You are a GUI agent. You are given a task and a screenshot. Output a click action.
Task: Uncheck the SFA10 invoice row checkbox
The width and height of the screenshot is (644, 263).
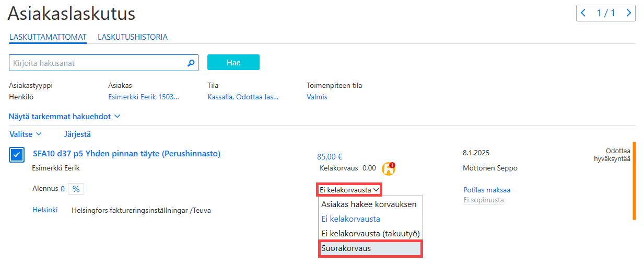16,155
